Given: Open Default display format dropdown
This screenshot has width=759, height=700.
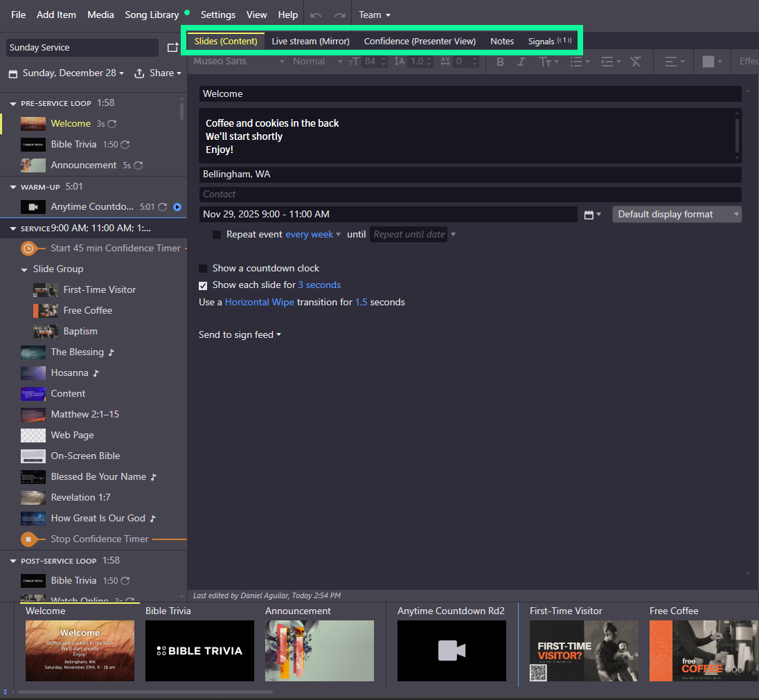Looking at the screenshot, I should click(676, 215).
